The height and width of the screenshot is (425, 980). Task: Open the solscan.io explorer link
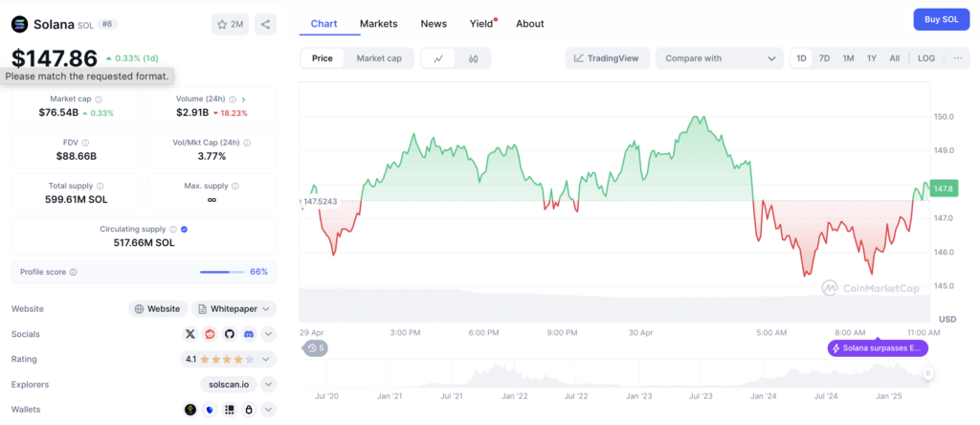(x=229, y=385)
